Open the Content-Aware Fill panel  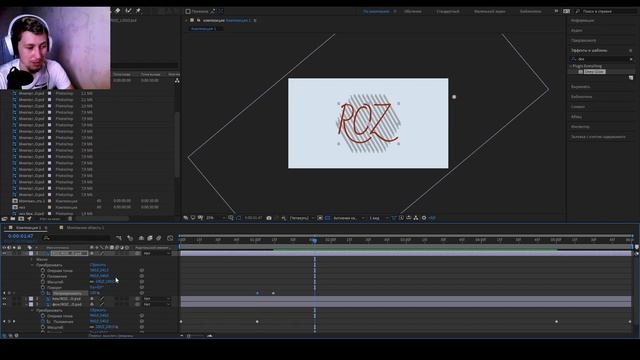point(598,137)
